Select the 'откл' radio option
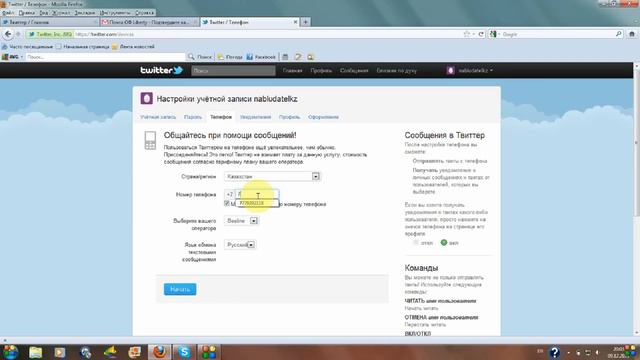The height and width of the screenshot is (360, 640). click(x=416, y=242)
